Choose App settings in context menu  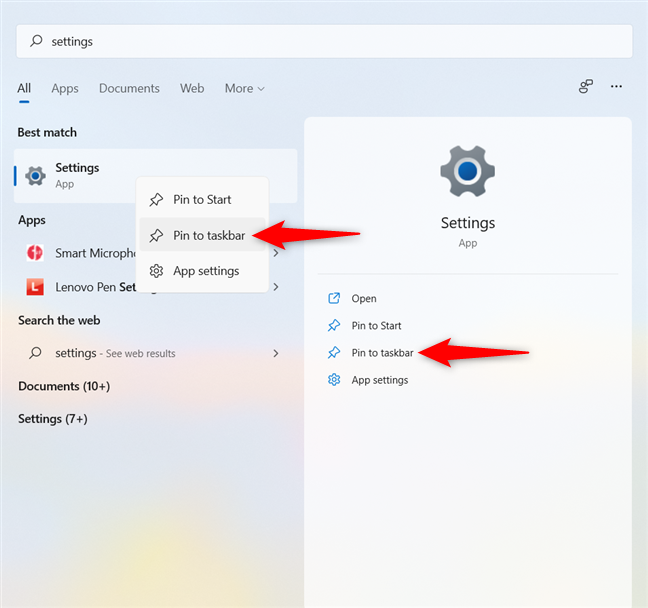tap(202, 271)
